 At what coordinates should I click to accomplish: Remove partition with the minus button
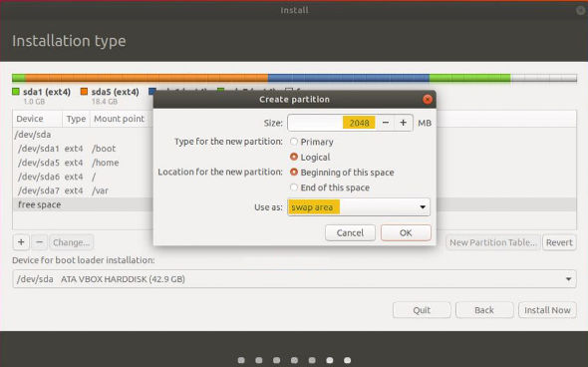click(x=40, y=242)
